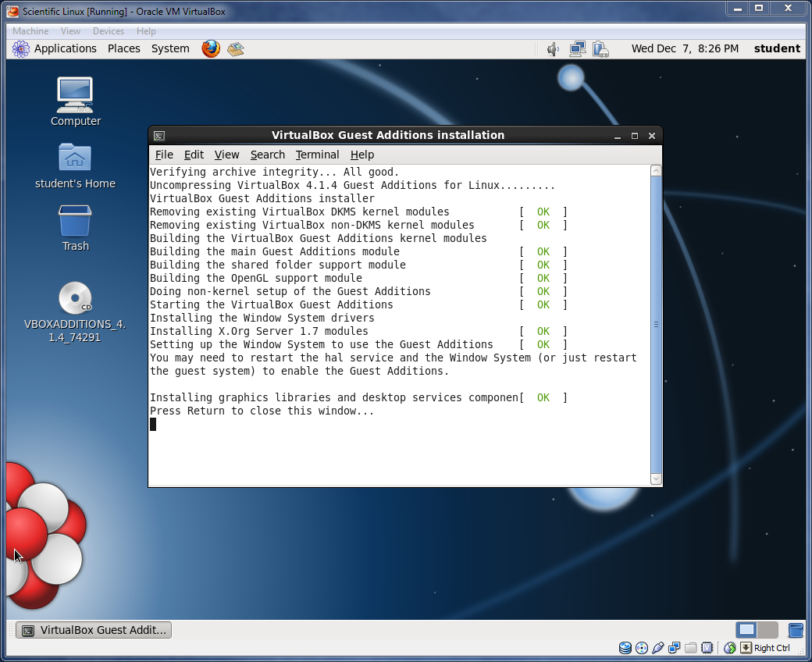This screenshot has width=812, height=662.
Task: Click the "Right Ctrl" host key label
Action: click(x=771, y=648)
